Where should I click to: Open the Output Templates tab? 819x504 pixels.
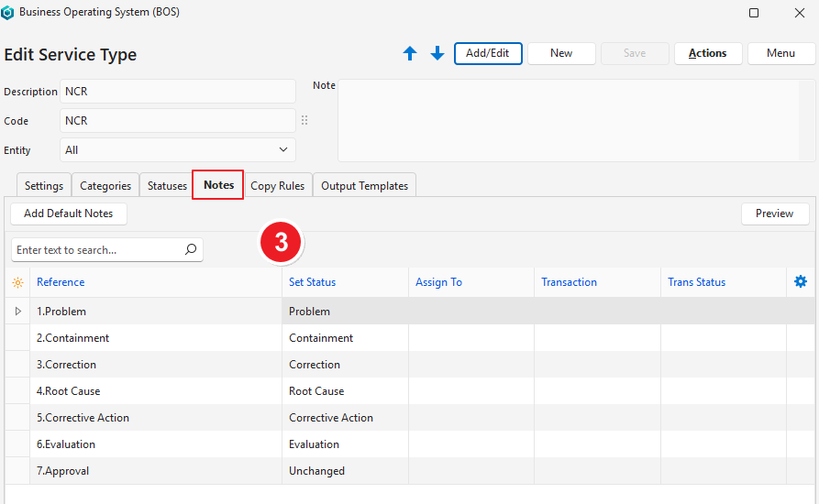pyautogui.click(x=364, y=186)
